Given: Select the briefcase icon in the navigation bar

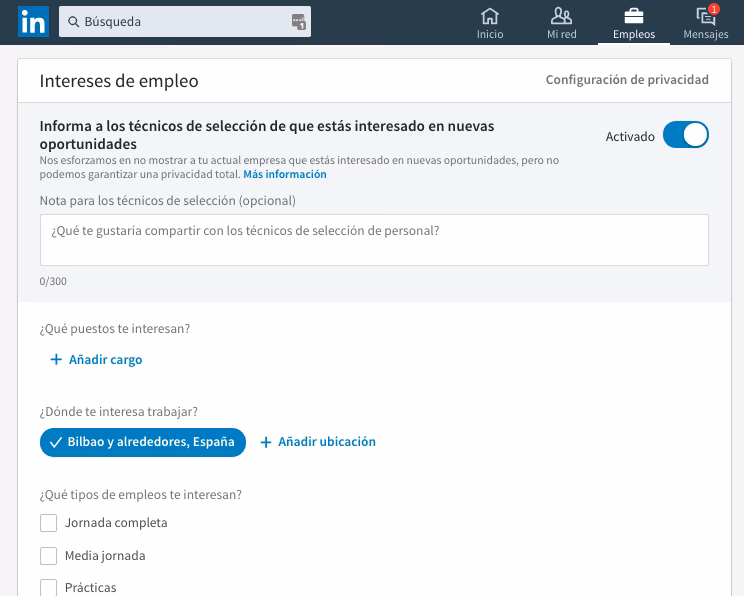Looking at the screenshot, I should pyautogui.click(x=633, y=15).
